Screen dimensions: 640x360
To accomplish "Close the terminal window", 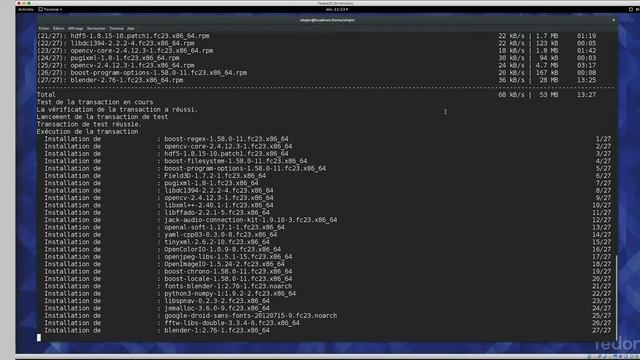I will (x=613, y=20).
